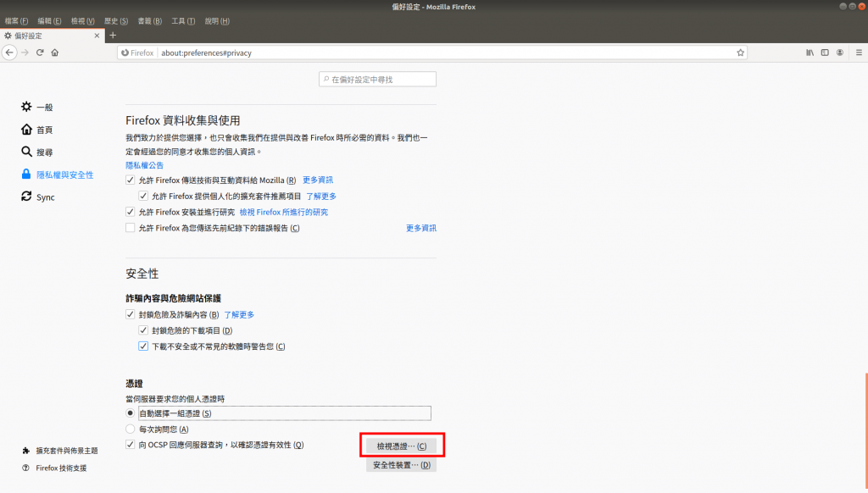The width and height of the screenshot is (868, 493).
Task: Open 更多資訊 link beside Mozilla data option
Action: click(x=318, y=180)
